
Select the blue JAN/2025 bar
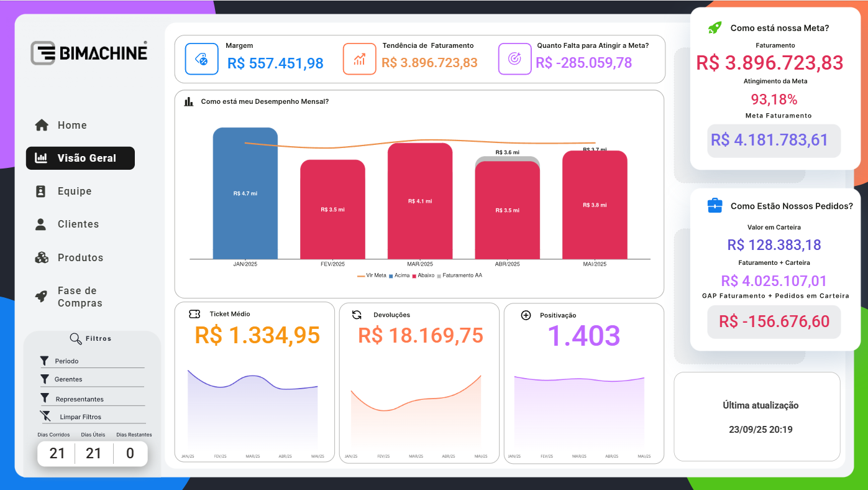245,193
